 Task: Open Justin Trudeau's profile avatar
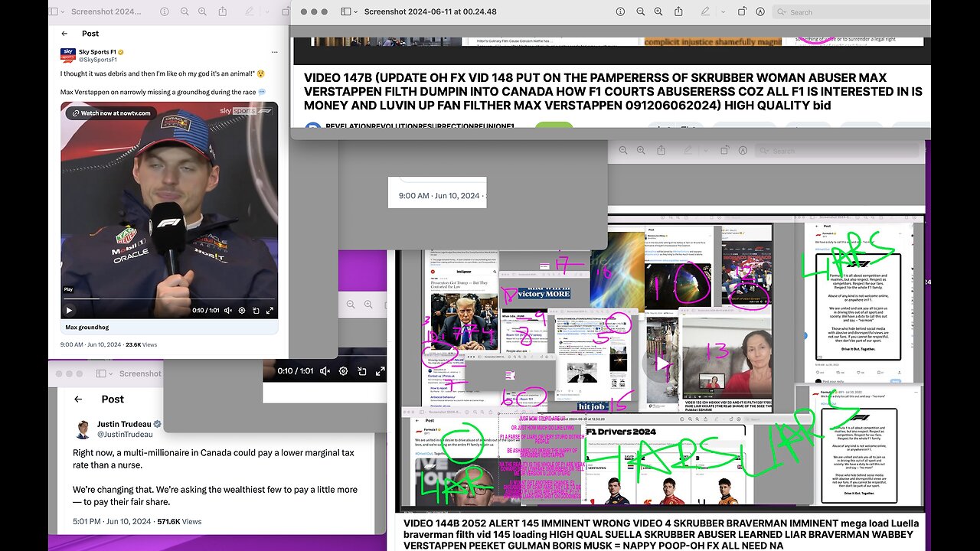[82, 429]
